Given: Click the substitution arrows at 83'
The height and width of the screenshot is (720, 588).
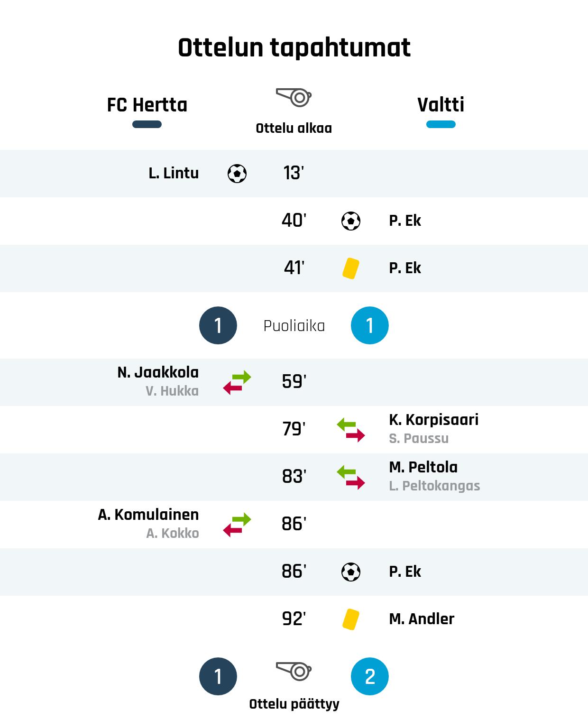Looking at the screenshot, I should [351, 477].
